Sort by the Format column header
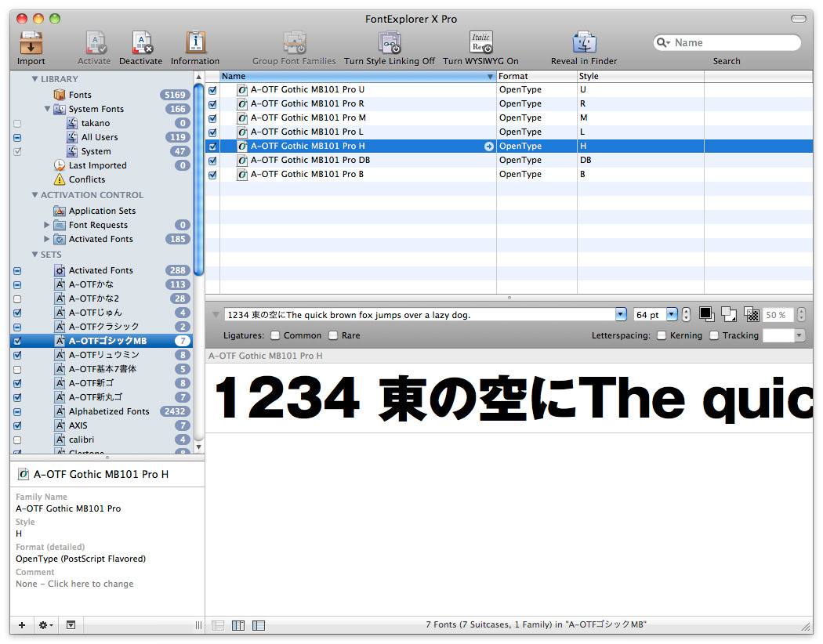The width and height of the screenshot is (823, 644). pos(536,77)
